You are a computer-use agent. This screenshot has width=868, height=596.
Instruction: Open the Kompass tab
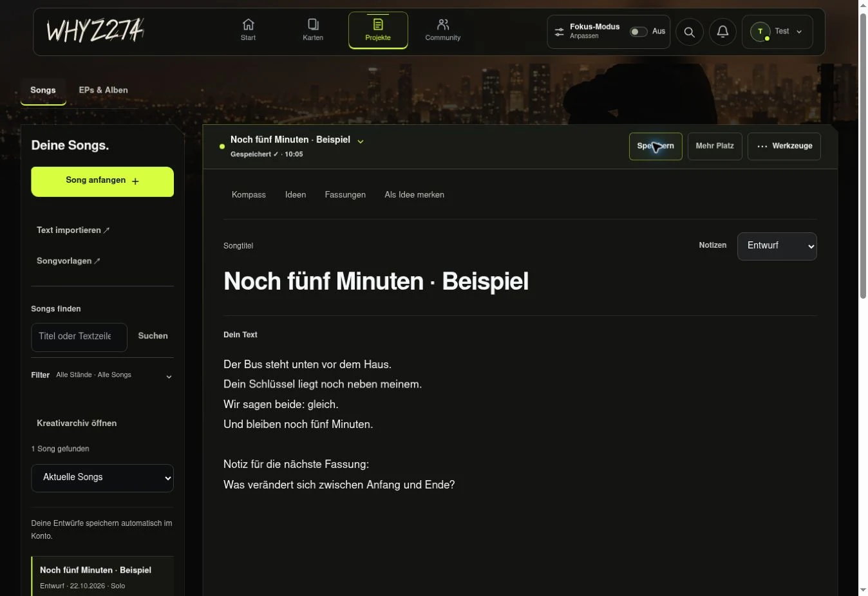coord(249,195)
